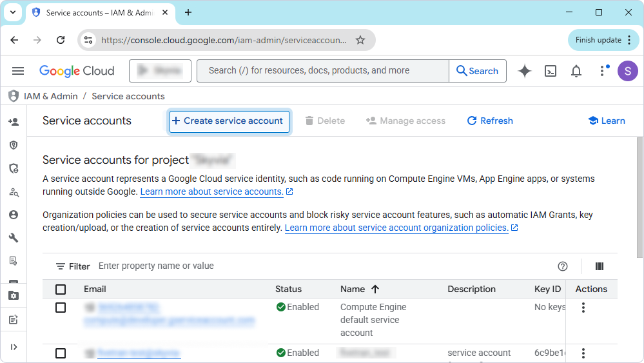
Task: Click the Google Cloud logo
Action: 77,71
